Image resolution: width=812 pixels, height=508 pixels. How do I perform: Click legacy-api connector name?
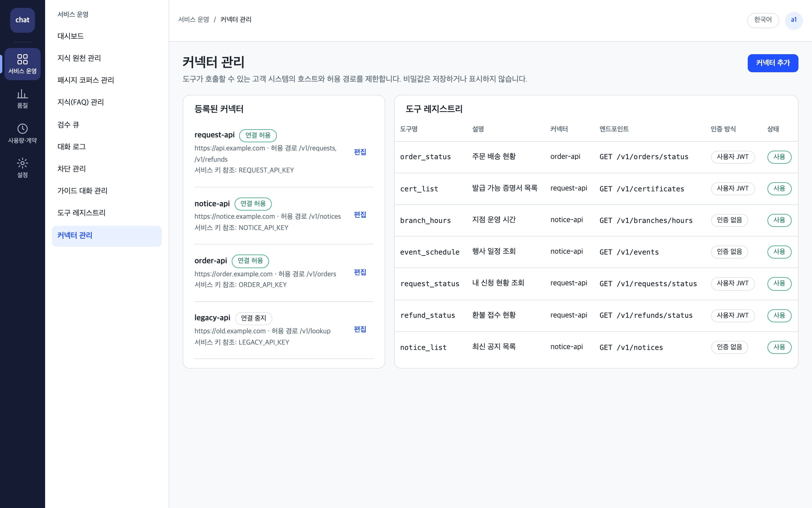click(x=212, y=318)
